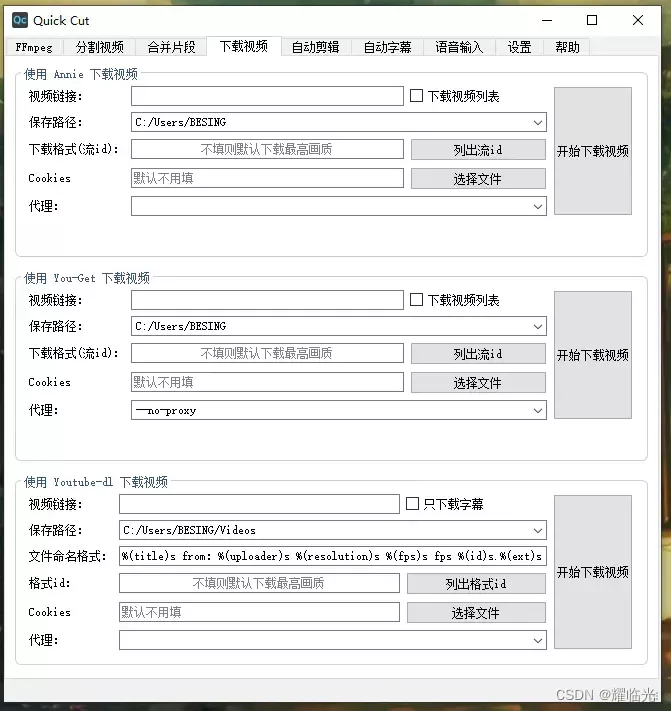This screenshot has height=711, width=671.
Task: Expand the Youtube-dl 代理 dropdown
Action: 538,640
